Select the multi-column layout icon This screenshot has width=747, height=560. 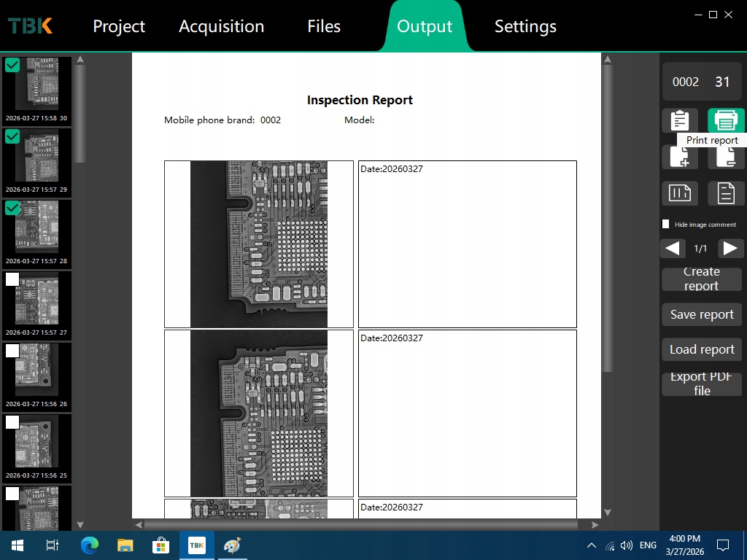(679, 193)
